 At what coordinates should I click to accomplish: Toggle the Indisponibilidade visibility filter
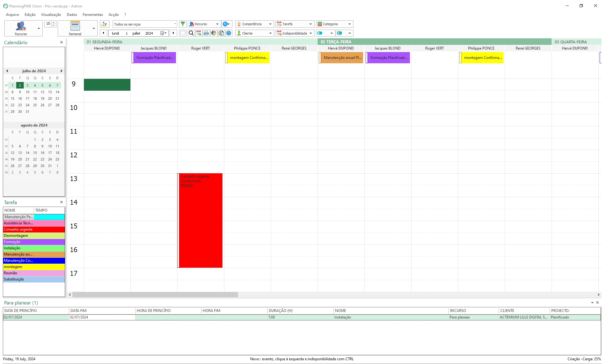[x=321, y=33]
